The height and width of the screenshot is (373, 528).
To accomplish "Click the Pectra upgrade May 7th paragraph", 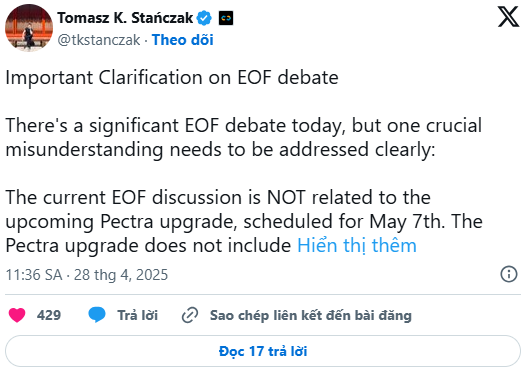I will pyautogui.click(x=244, y=221).
